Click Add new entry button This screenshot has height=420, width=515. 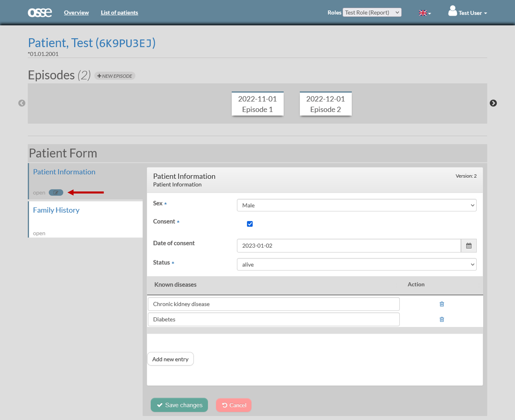pyautogui.click(x=170, y=359)
